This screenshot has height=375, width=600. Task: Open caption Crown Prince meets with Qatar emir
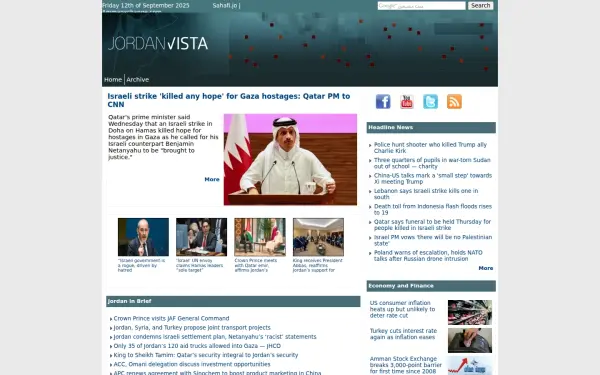(x=256, y=265)
